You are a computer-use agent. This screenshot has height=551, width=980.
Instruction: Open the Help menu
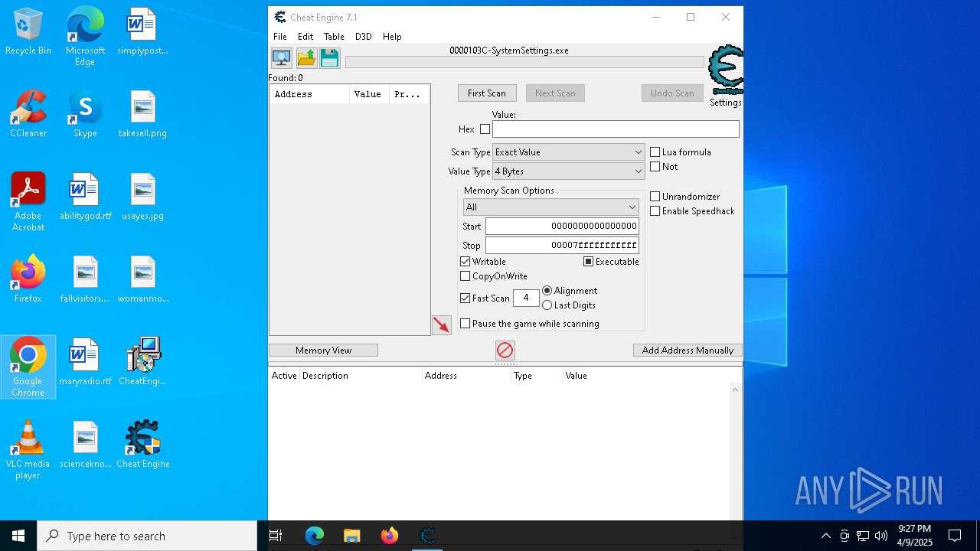(392, 37)
